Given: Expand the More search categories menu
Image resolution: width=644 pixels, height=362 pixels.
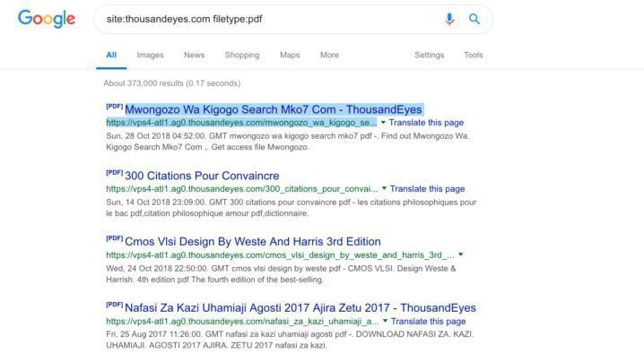Looking at the screenshot, I should tap(329, 55).
